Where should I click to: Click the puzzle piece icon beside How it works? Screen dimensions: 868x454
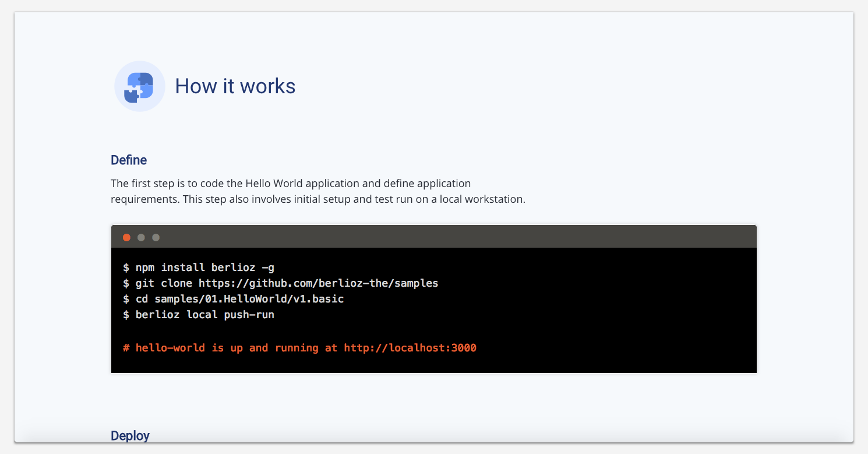coord(140,86)
